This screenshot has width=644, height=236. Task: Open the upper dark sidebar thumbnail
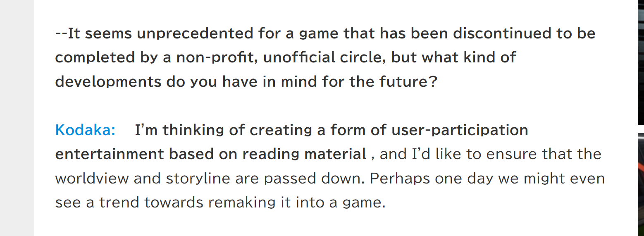[x=641, y=62]
